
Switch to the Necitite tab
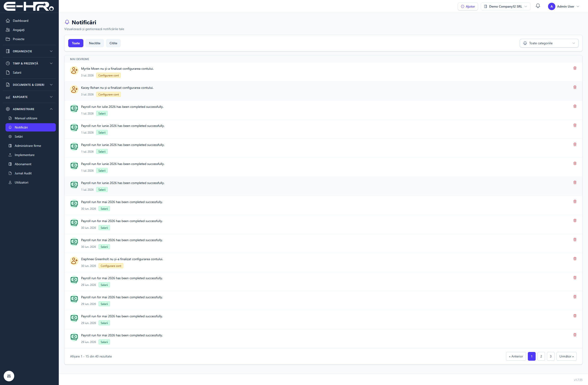tap(95, 43)
